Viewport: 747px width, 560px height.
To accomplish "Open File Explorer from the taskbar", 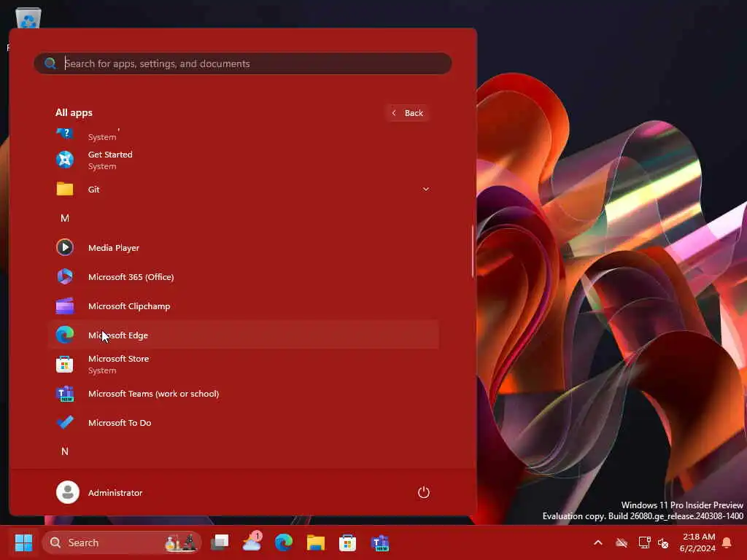I will click(x=315, y=542).
